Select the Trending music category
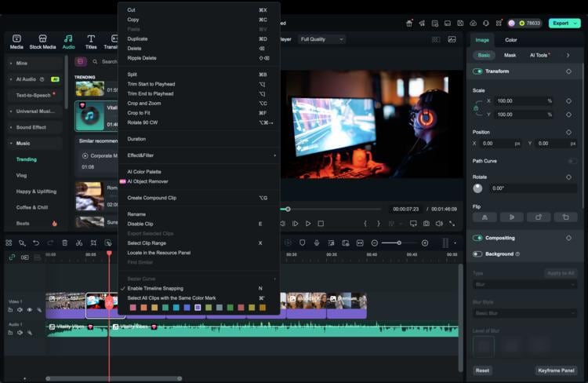 click(x=27, y=159)
